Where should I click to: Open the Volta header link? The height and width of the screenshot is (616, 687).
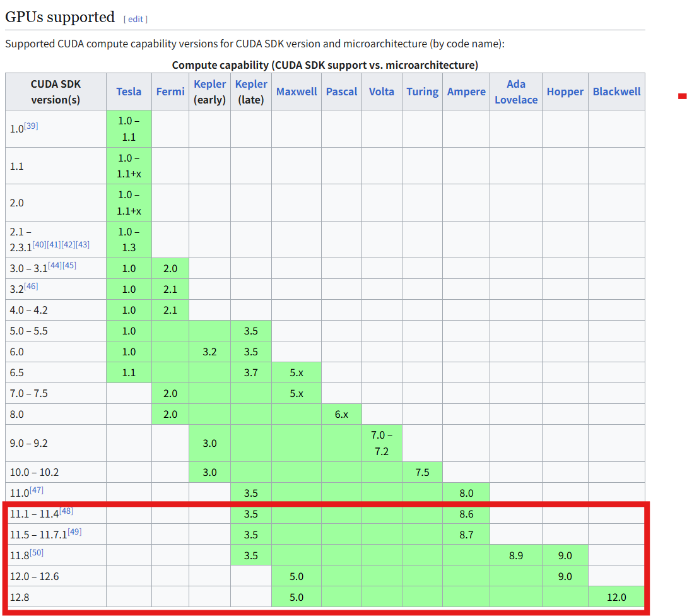(x=382, y=92)
